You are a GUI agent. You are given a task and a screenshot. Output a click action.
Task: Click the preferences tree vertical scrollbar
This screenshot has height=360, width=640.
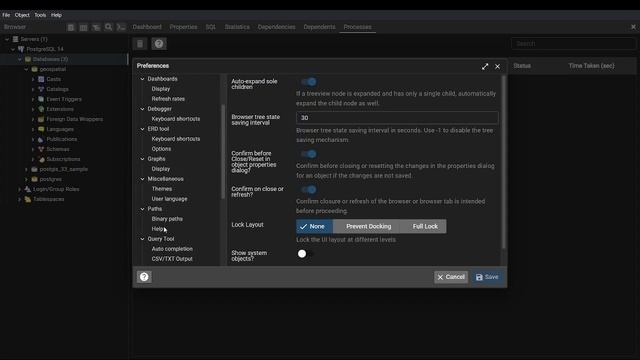click(x=223, y=151)
